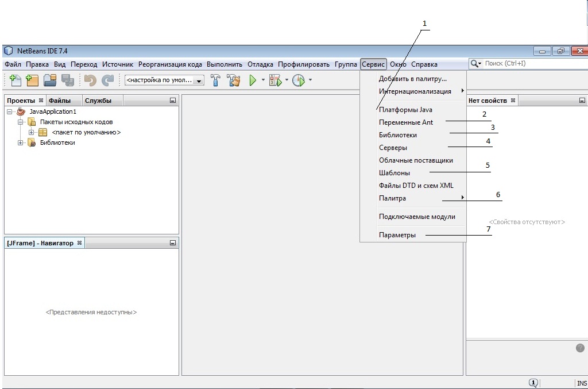
Task: Switch to the Файлы tab
Action: 64,101
